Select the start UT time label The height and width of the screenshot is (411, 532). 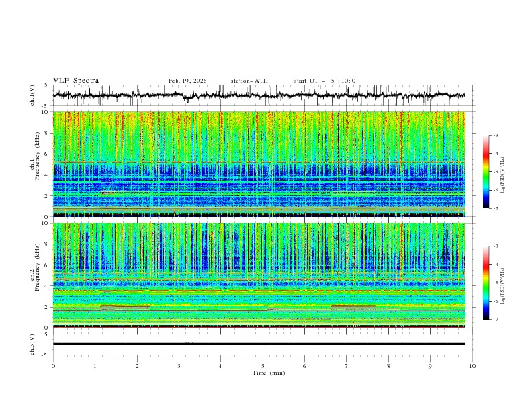point(324,81)
